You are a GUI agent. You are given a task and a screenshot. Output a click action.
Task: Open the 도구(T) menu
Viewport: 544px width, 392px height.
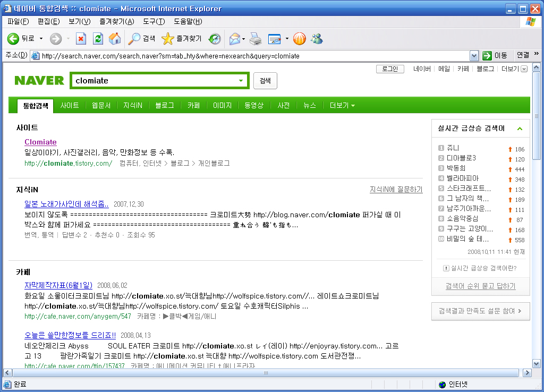pyautogui.click(x=154, y=21)
